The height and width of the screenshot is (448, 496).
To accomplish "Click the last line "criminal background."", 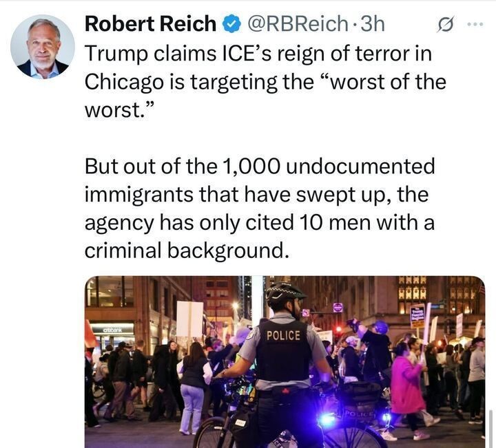I will 187,251.
